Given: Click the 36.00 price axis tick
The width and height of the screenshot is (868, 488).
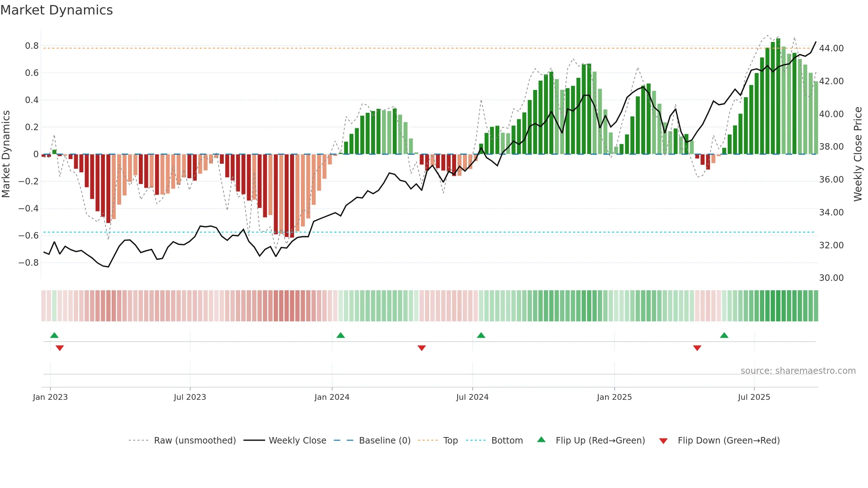Looking at the screenshot, I should pos(831,179).
